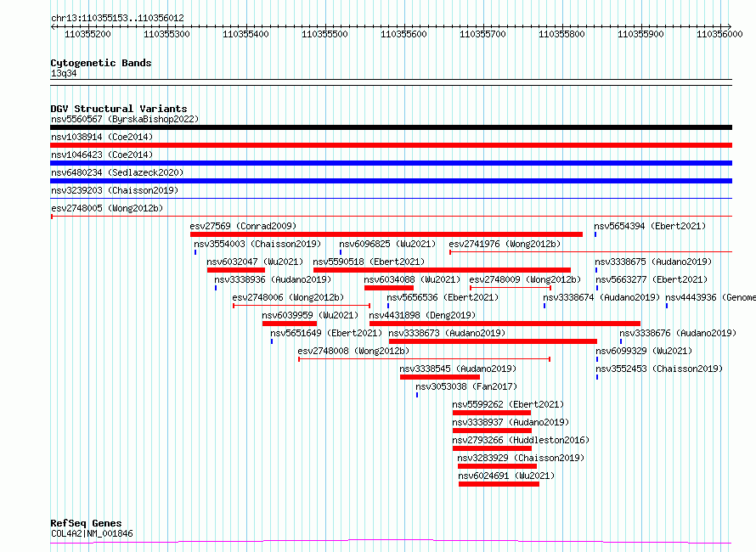Screen dimensions: 756x552
Task: Click the esv27569 (Conrad2009) label
Action: coord(243,226)
